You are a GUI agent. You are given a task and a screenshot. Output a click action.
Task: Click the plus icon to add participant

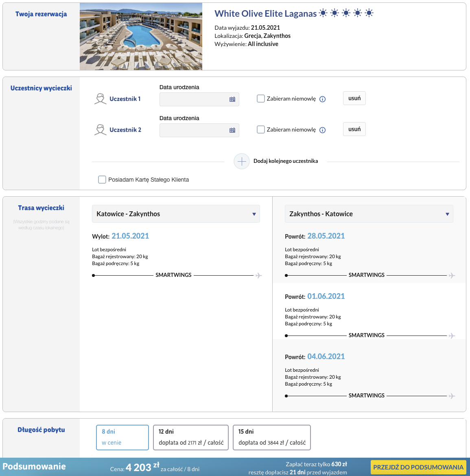pos(242,161)
